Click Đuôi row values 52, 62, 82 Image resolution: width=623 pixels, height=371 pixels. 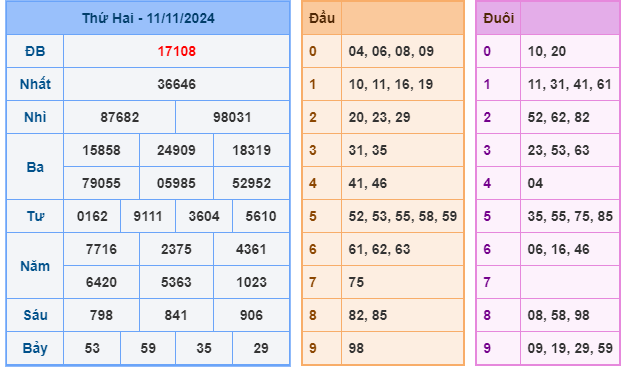tap(559, 117)
